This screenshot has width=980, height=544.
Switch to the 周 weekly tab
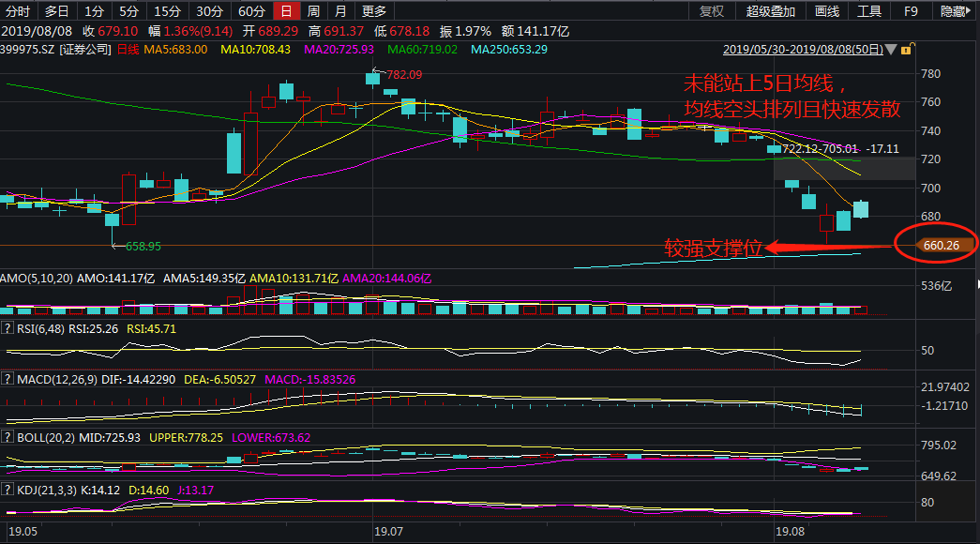click(x=313, y=11)
